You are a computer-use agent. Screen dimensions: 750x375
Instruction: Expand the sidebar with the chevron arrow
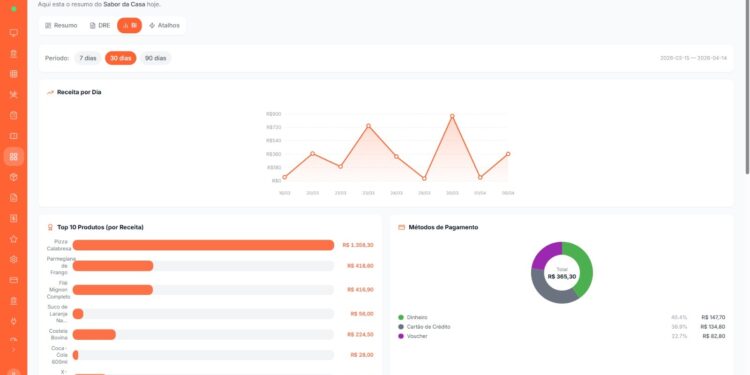[x=13, y=350]
